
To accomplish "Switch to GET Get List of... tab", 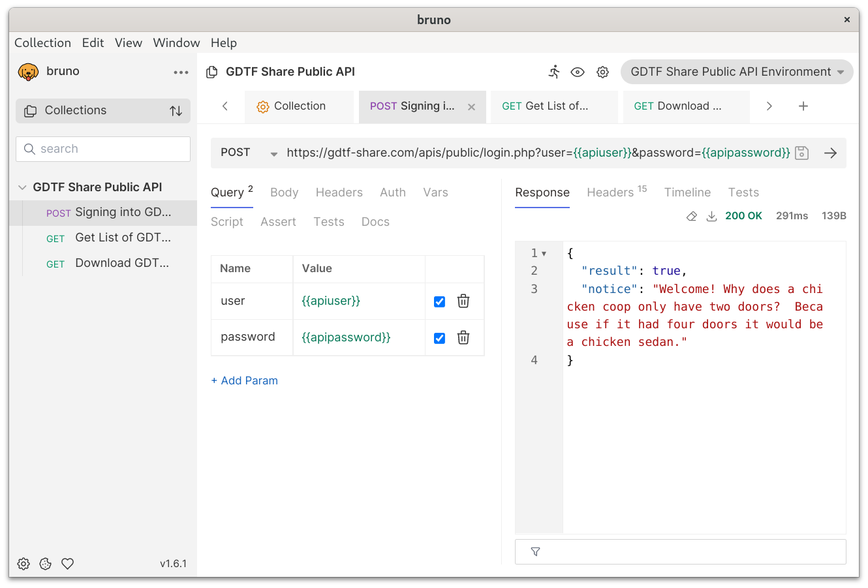I will click(x=554, y=106).
